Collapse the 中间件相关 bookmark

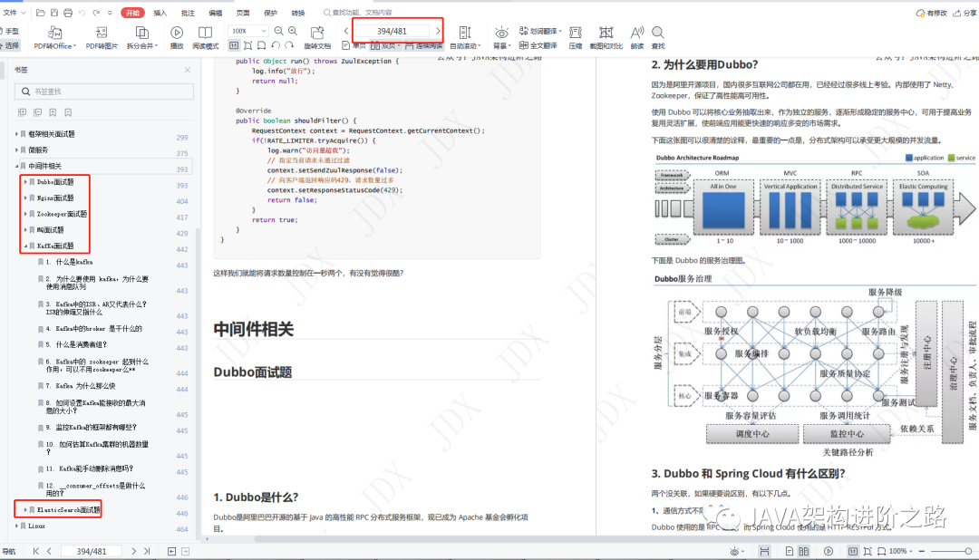[x=16, y=166]
